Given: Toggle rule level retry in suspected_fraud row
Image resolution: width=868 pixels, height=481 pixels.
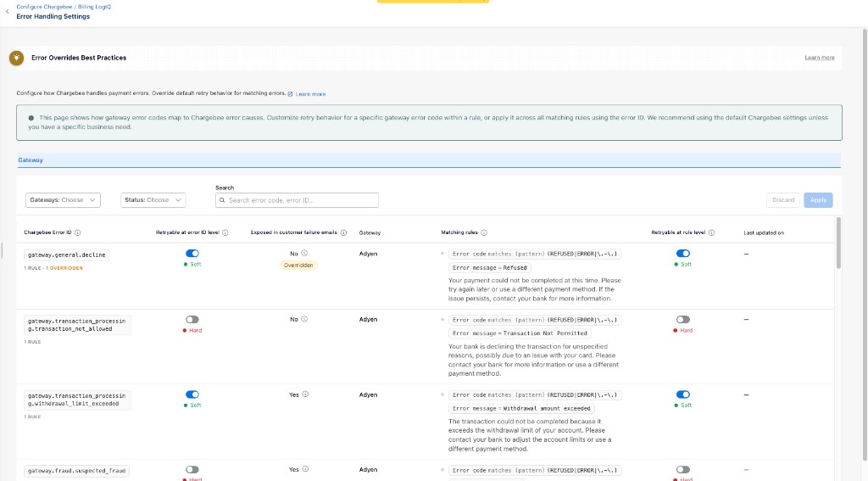Looking at the screenshot, I should [682, 470].
